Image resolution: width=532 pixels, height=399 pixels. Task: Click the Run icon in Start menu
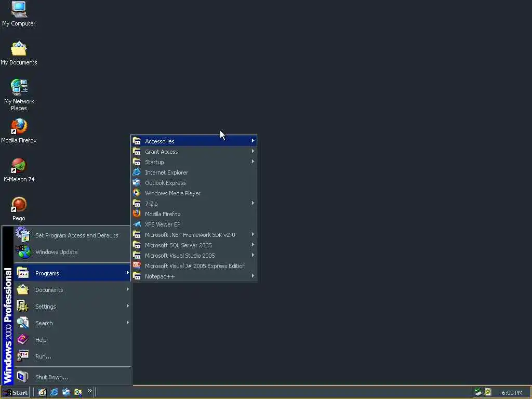(x=23, y=356)
